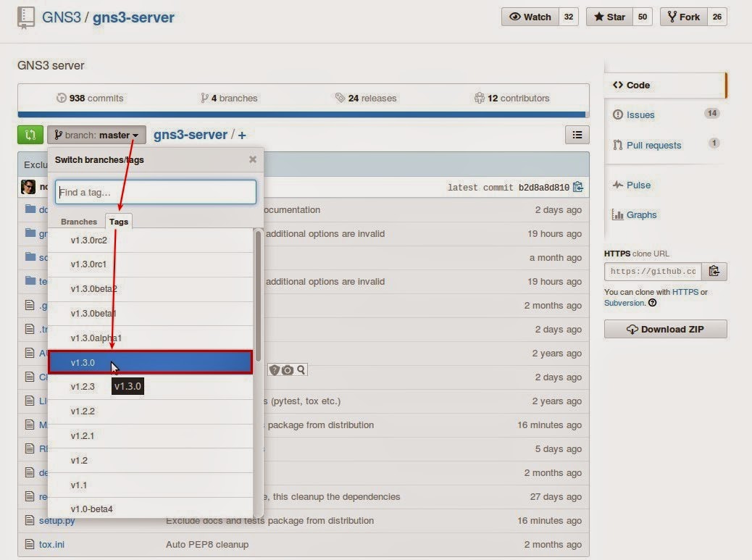Copy the HTTPS clone URL with clipboard icon
Image resolution: width=752 pixels, height=560 pixels.
tap(714, 272)
